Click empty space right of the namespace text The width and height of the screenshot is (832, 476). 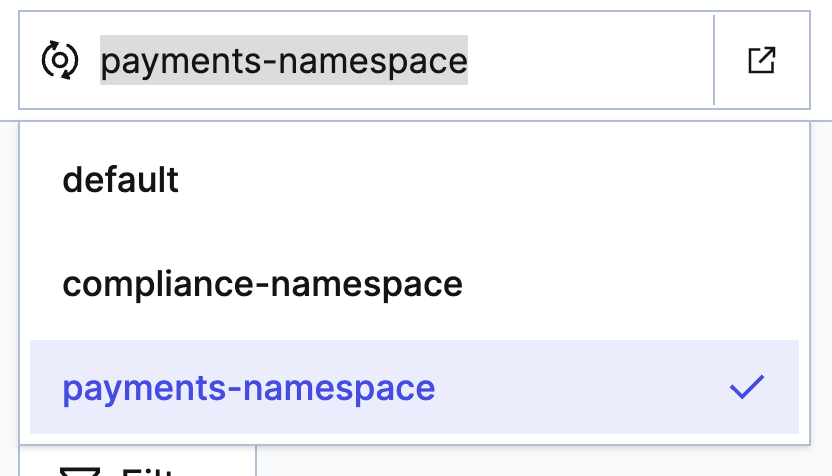click(590, 61)
